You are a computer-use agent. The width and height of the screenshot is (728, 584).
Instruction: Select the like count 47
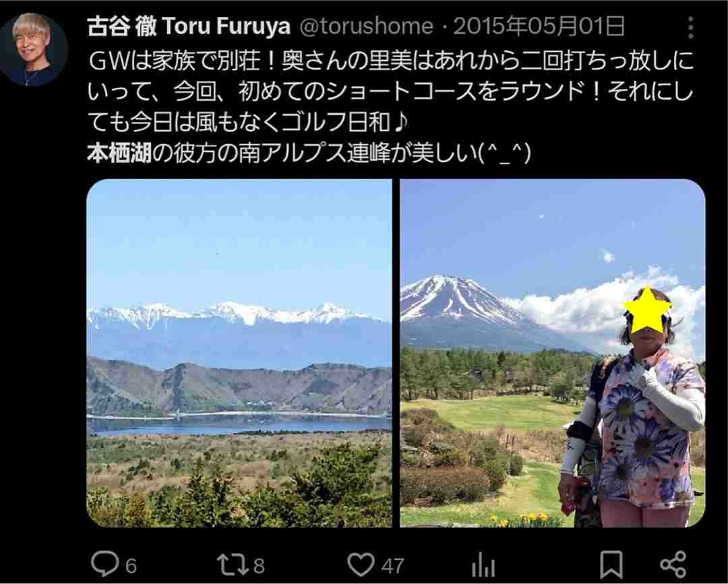(x=393, y=566)
